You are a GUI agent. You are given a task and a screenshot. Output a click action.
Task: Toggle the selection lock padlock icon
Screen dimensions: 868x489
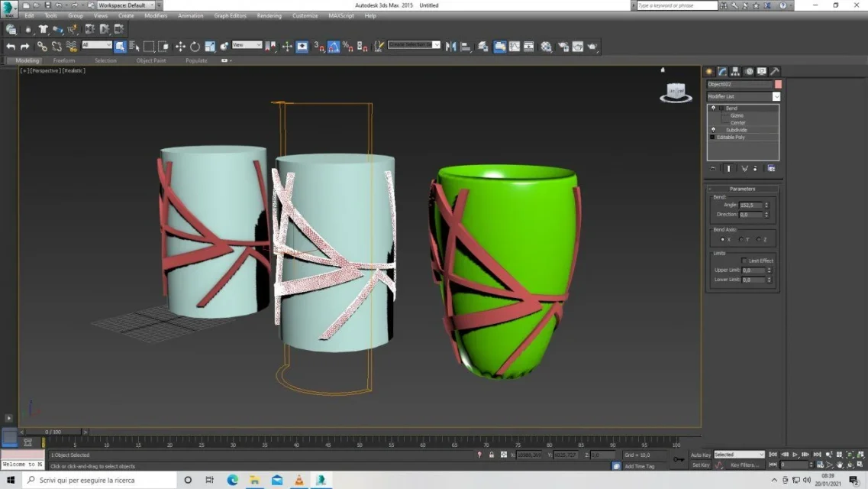tap(492, 455)
